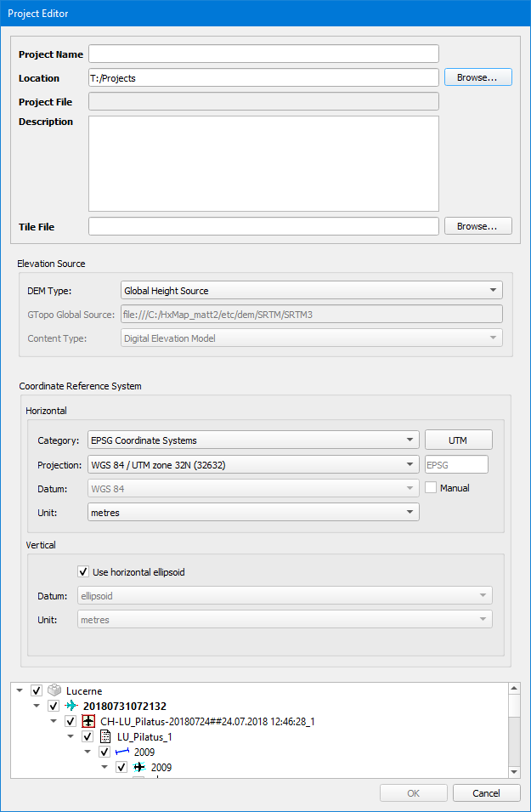This screenshot has width=531, height=812.
Task: Click the UTM button
Action: point(458,440)
